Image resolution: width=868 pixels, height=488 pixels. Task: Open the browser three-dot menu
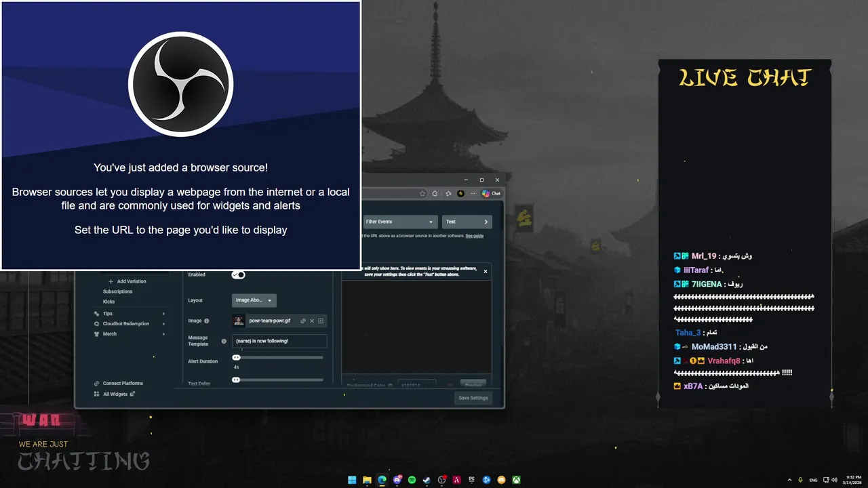473,193
